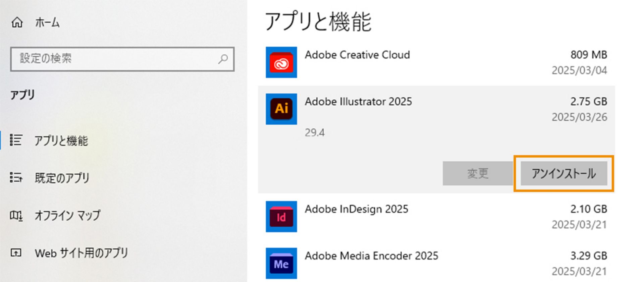Viewport: 644px width, 282px height.
Task: Click the アプリと機能 page heading
Action: (318, 21)
